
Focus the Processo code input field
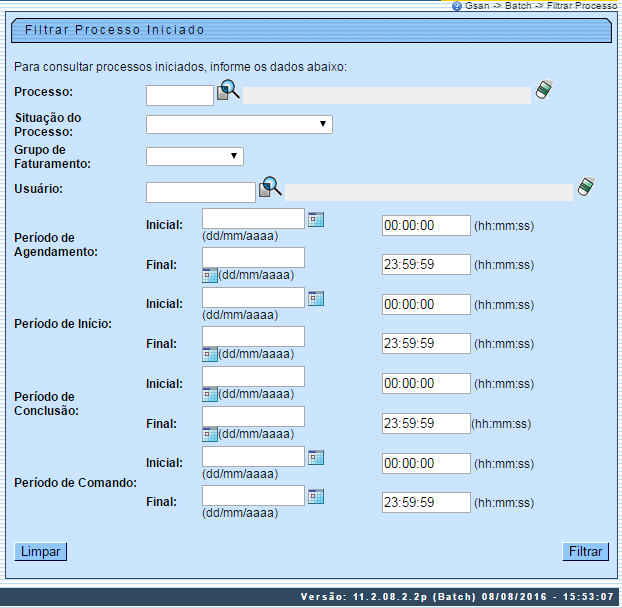click(180, 95)
